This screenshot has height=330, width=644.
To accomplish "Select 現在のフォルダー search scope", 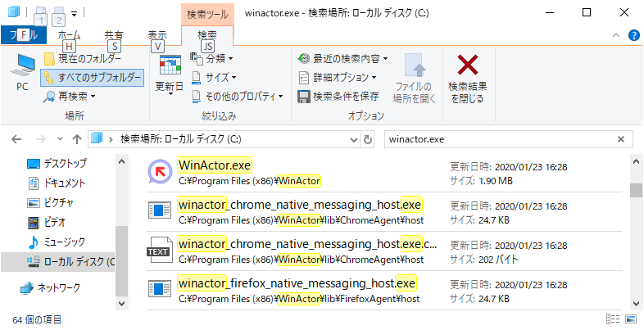I will (x=84, y=59).
